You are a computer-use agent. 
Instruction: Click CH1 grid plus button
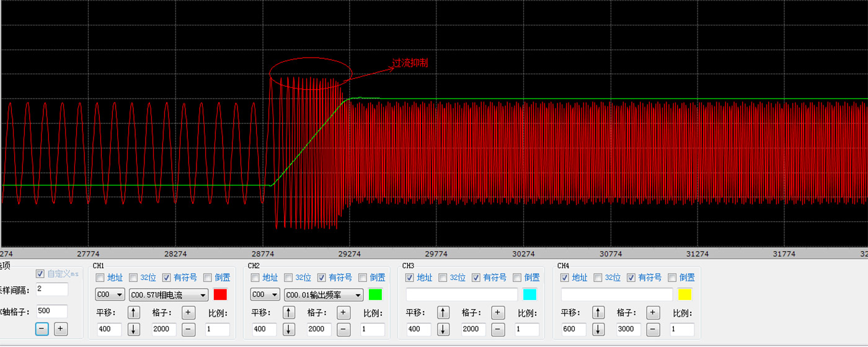[189, 312]
